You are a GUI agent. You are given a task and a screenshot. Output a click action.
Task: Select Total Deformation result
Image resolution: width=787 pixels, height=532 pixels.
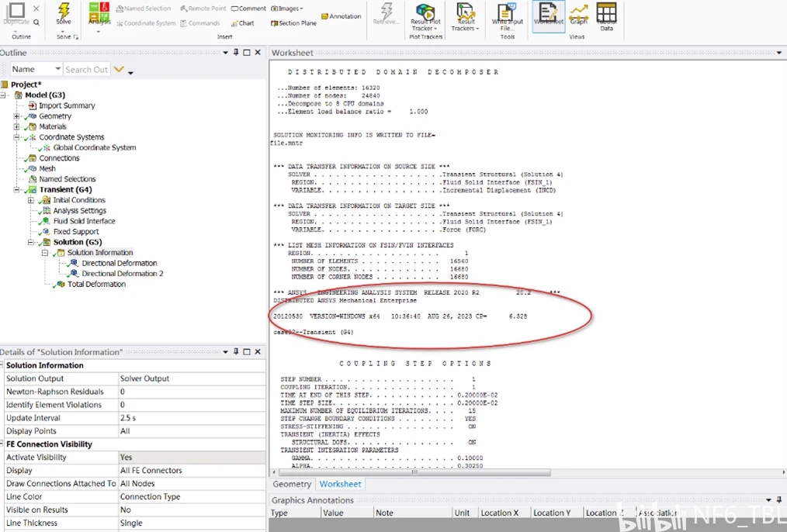pyautogui.click(x=96, y=285)
